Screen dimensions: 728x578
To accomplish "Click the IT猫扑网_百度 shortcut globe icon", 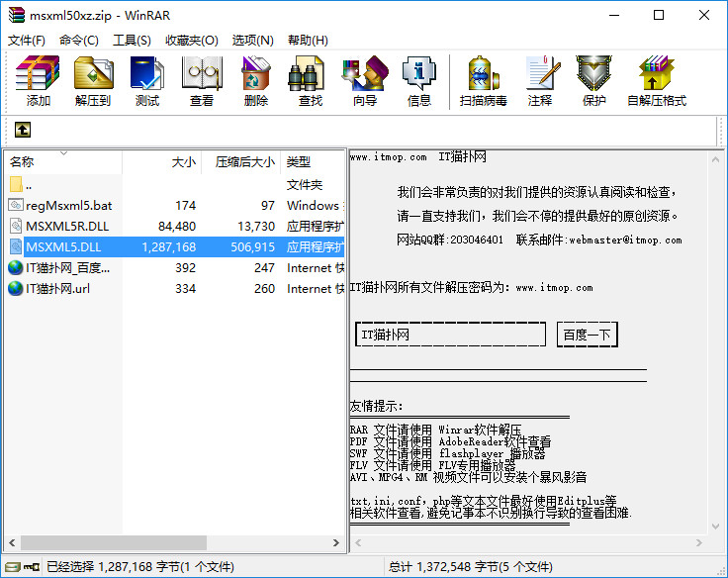I will pos(15,267).
